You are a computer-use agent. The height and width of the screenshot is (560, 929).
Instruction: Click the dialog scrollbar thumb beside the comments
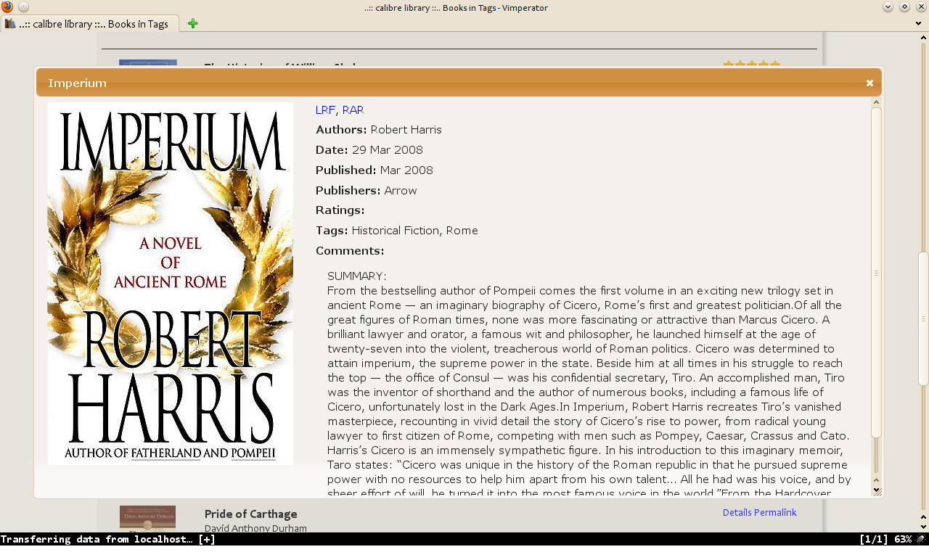[876, 273]
